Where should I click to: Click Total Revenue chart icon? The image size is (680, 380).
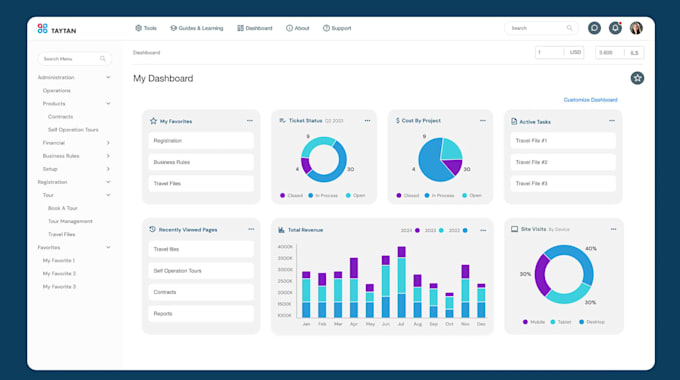281,230
